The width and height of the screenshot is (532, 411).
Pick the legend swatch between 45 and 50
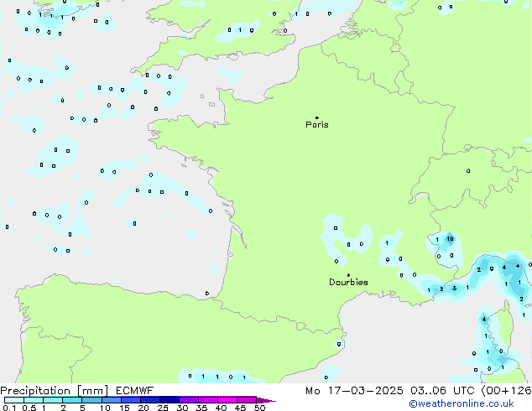point(247,400)
